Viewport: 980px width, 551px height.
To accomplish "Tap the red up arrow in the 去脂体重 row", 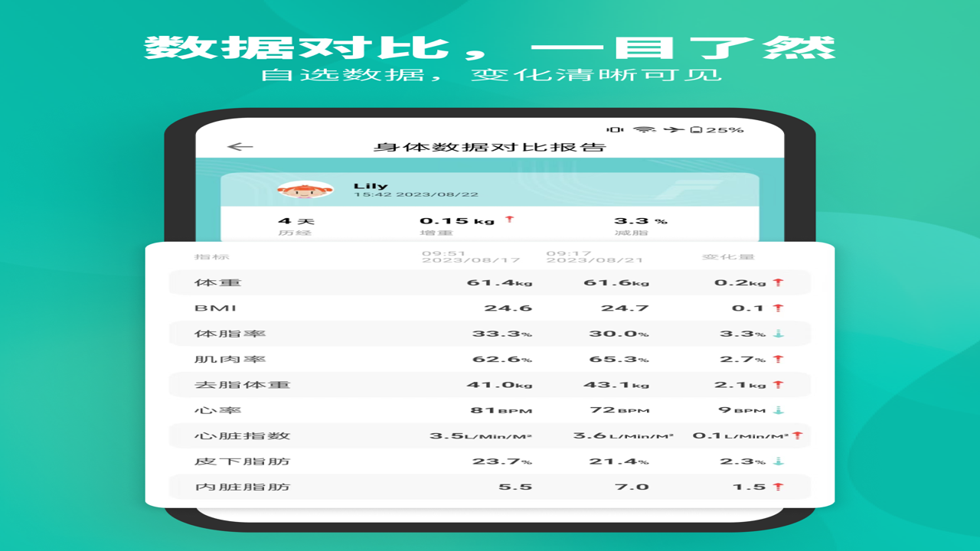I will 779,384.
